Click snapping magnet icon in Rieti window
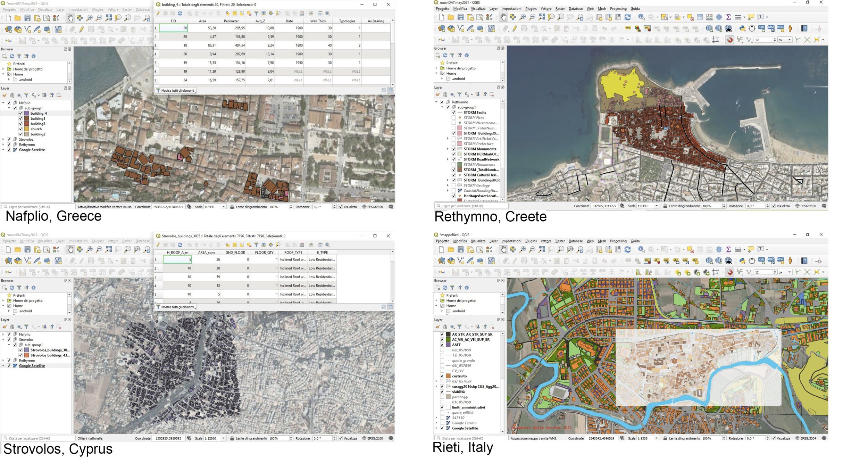The image size is (868, 463). coord(729,272)
